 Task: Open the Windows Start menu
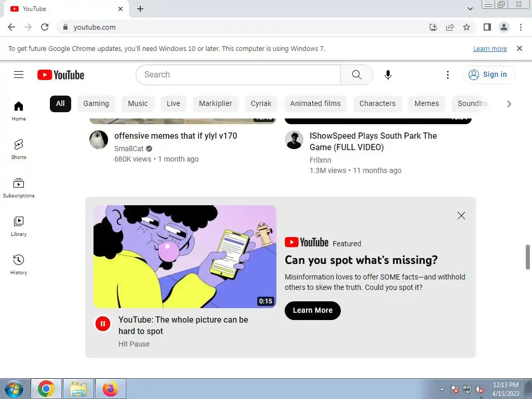(x=14, y=389)
